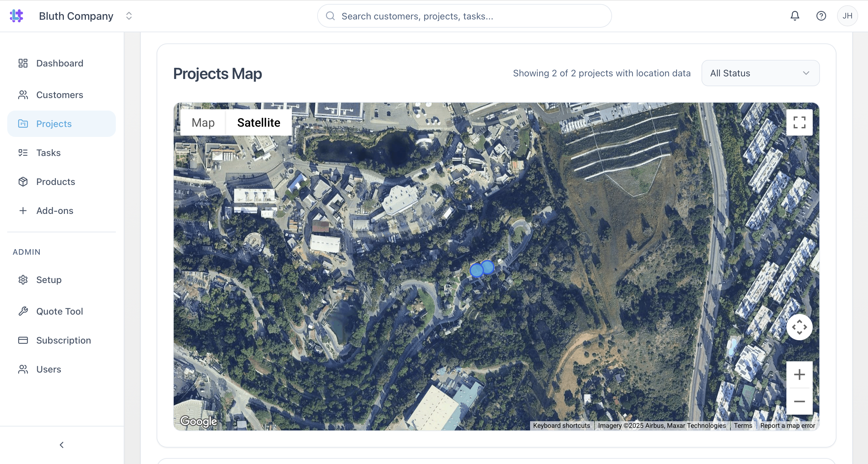
Task: Collapse the sidebar with chevron
Action: click(62, 445)
